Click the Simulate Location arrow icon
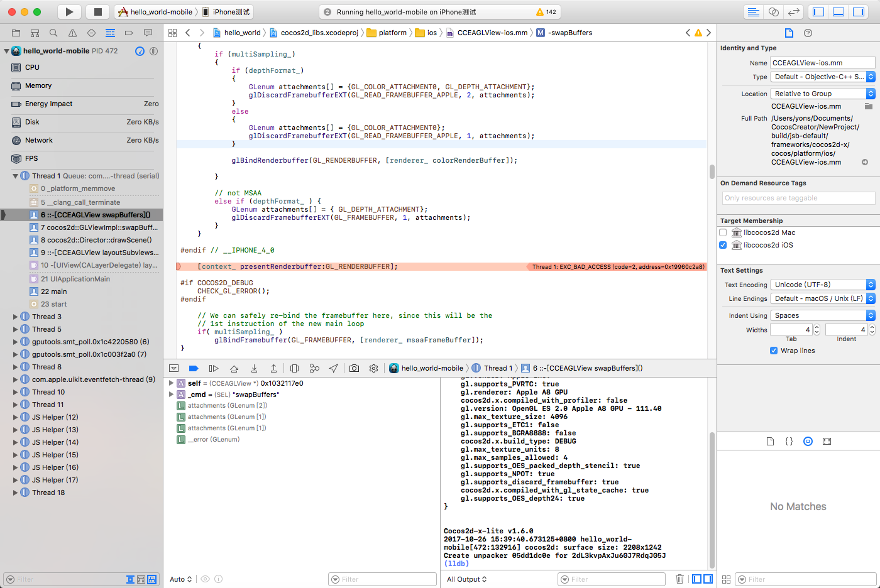 coord(334,369)
